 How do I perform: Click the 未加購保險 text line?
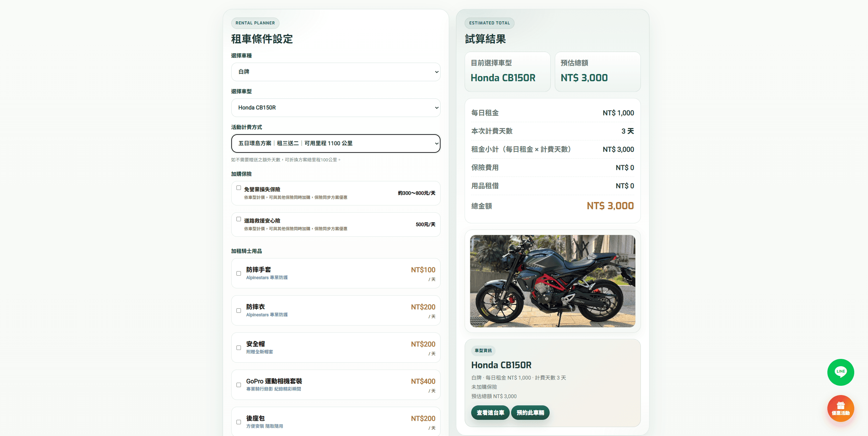point(484,387)
